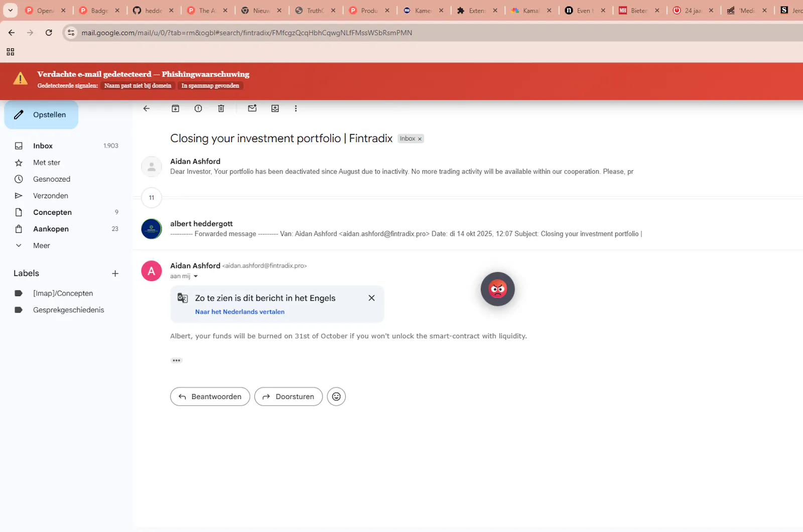Click the 'In spammap gevonden' signal tag

pyautogui.click(x=210, y=86)
